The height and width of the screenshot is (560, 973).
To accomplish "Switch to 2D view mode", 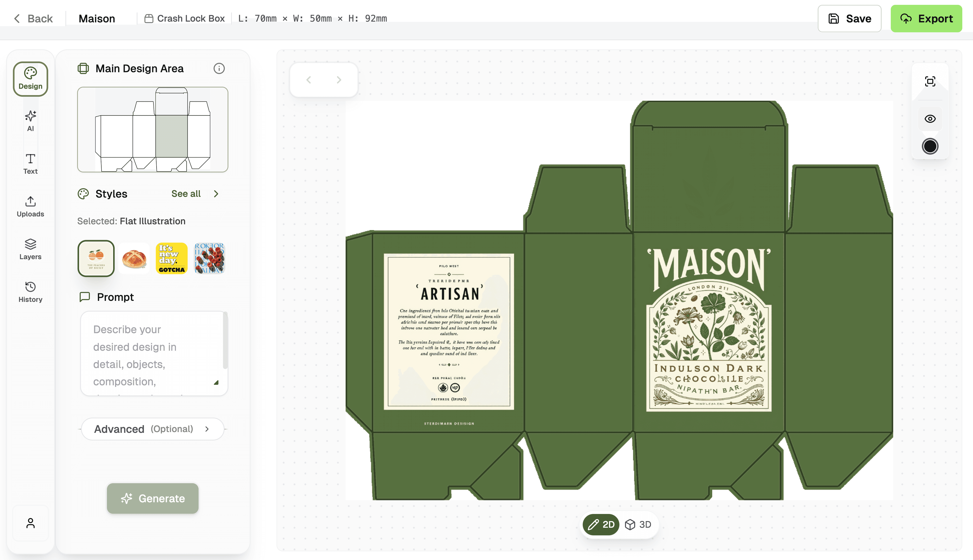I will [601, 524].
